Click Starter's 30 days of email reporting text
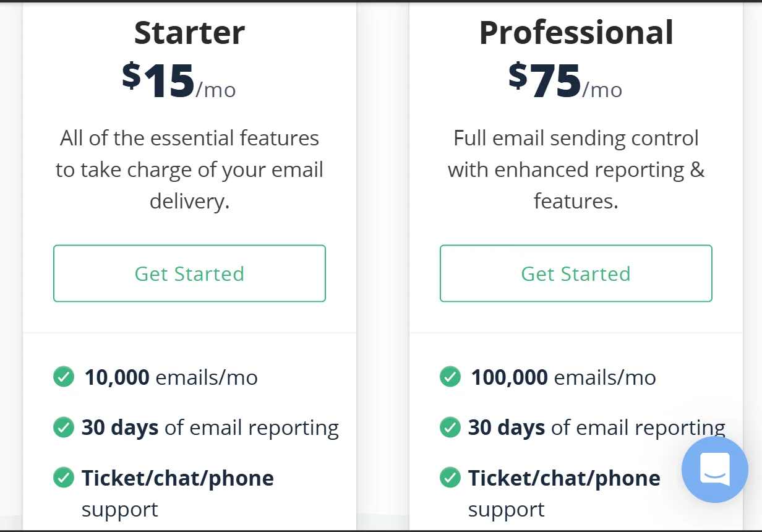This screenshot has width=762, height=532. tap(210, 428)
